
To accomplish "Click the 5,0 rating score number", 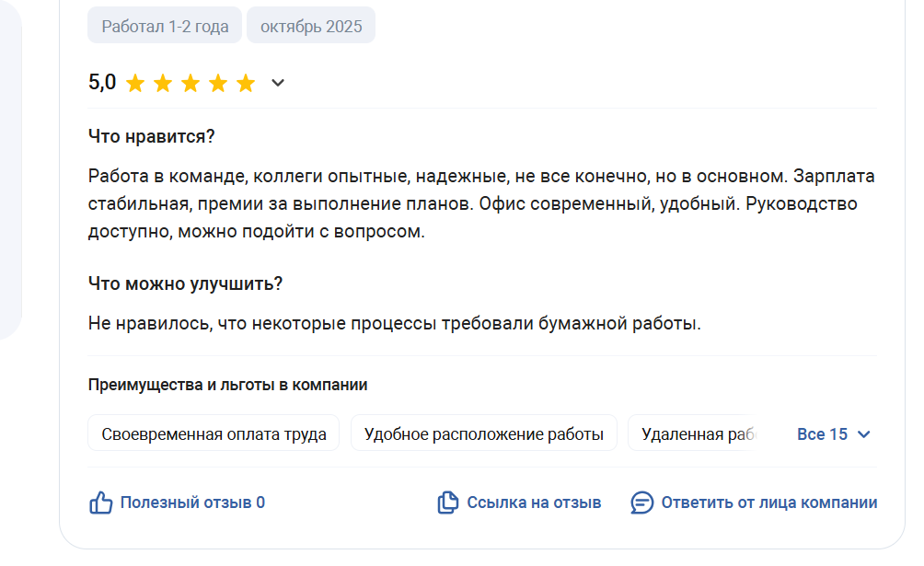I will (102, 82).
